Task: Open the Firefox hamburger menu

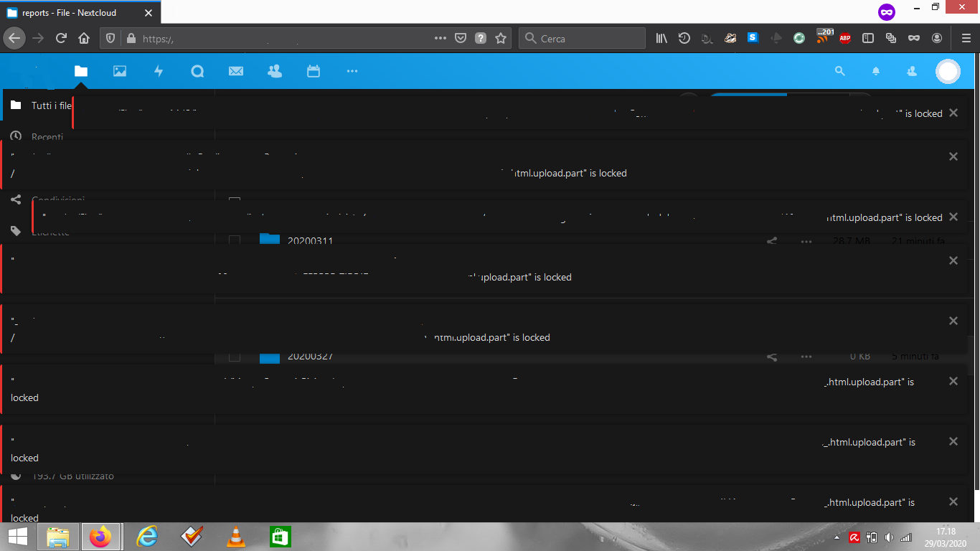Action: pos(966,38)
